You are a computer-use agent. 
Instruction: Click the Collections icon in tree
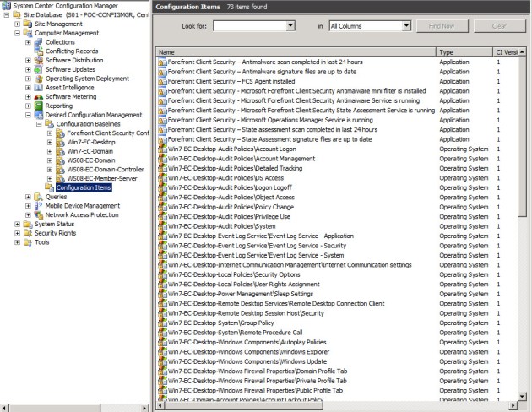tap(39, 41)
